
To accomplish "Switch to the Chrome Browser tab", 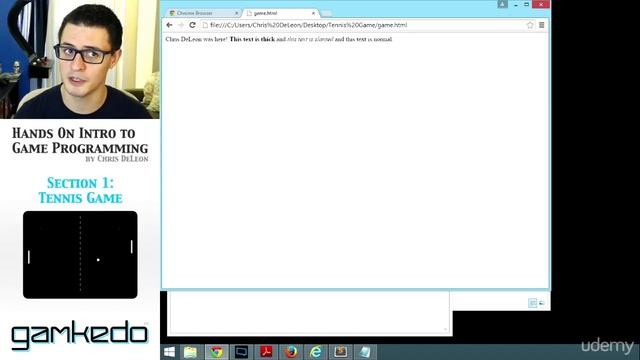I will coord(203,13).
